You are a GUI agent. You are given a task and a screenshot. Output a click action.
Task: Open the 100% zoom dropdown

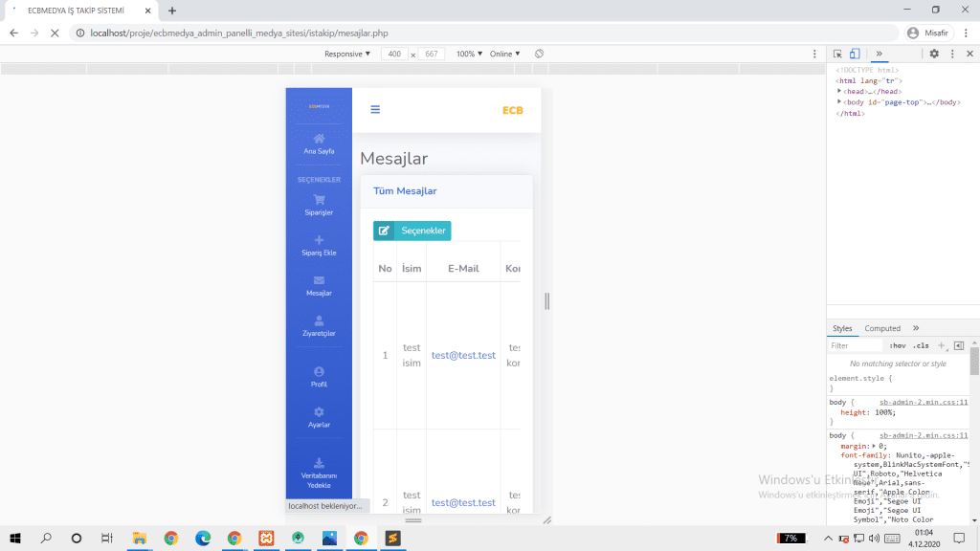469,54
